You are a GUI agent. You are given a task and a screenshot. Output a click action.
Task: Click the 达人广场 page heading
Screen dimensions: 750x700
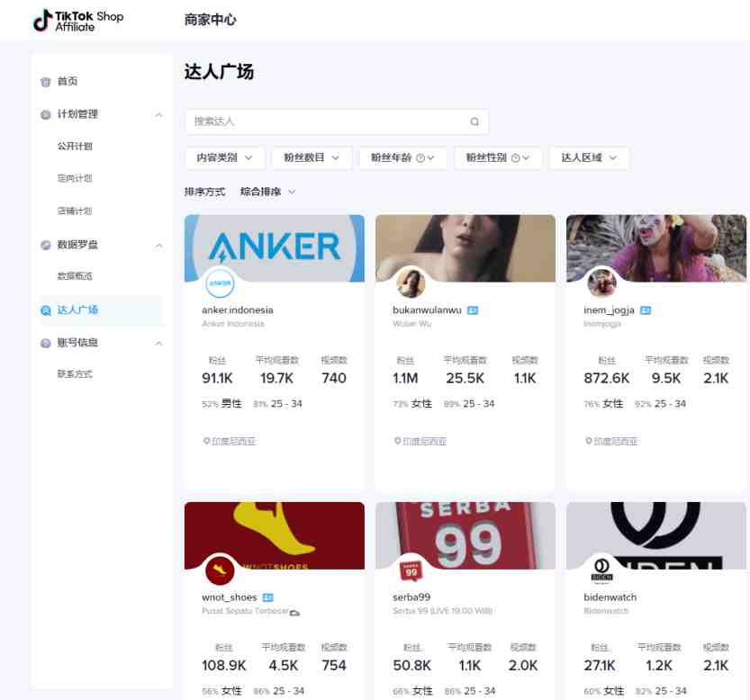coord(219,72)
